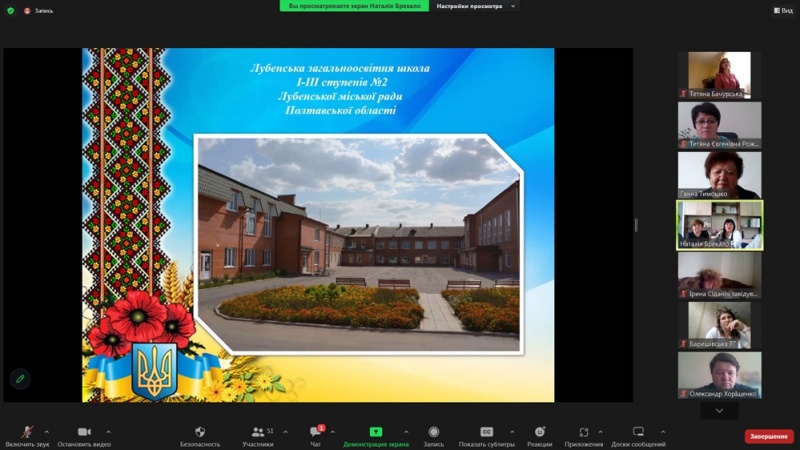Click the red Завершение end button
The height and width of the screenshot is (450, 800).
click(769, 436)
